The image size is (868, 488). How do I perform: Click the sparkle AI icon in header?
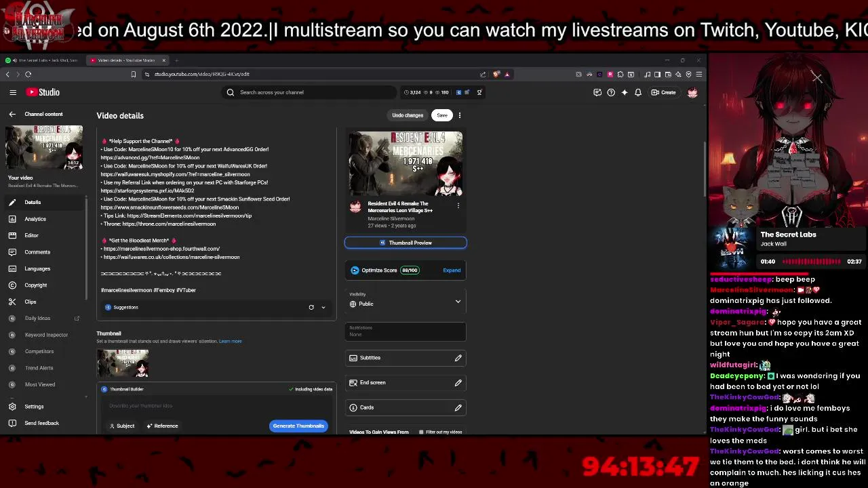pyautogui.click(x=625, y=92)
